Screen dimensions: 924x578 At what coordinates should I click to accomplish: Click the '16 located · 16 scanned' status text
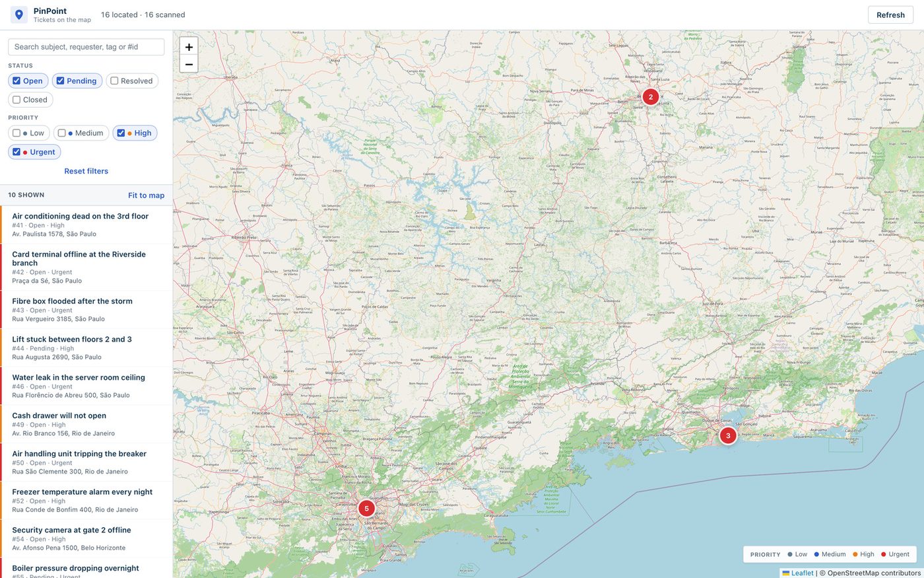(143, 15)
